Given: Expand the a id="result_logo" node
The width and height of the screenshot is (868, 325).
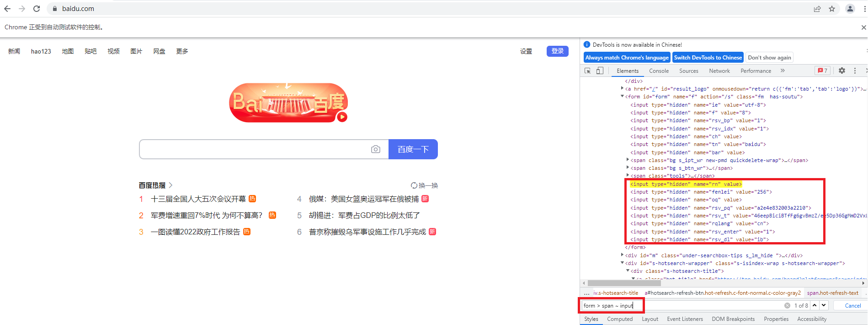Looking at the screenshot, I should 622,88.
